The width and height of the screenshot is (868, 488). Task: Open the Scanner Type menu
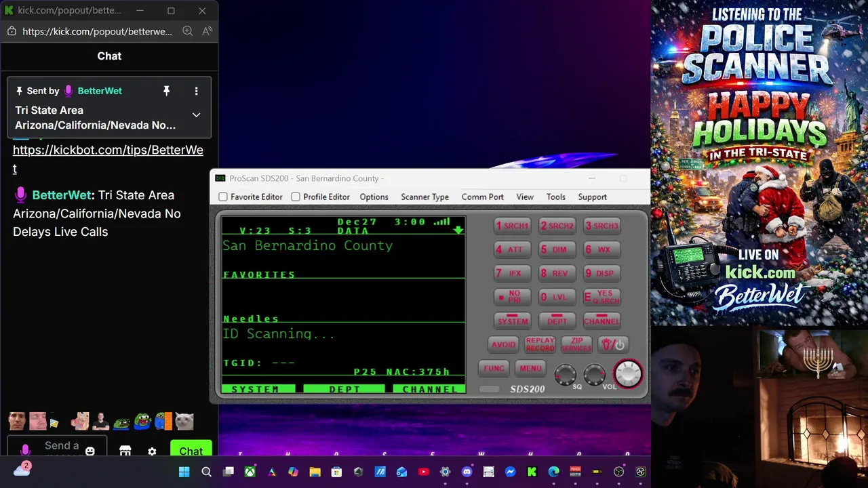[x=425, y=197]
